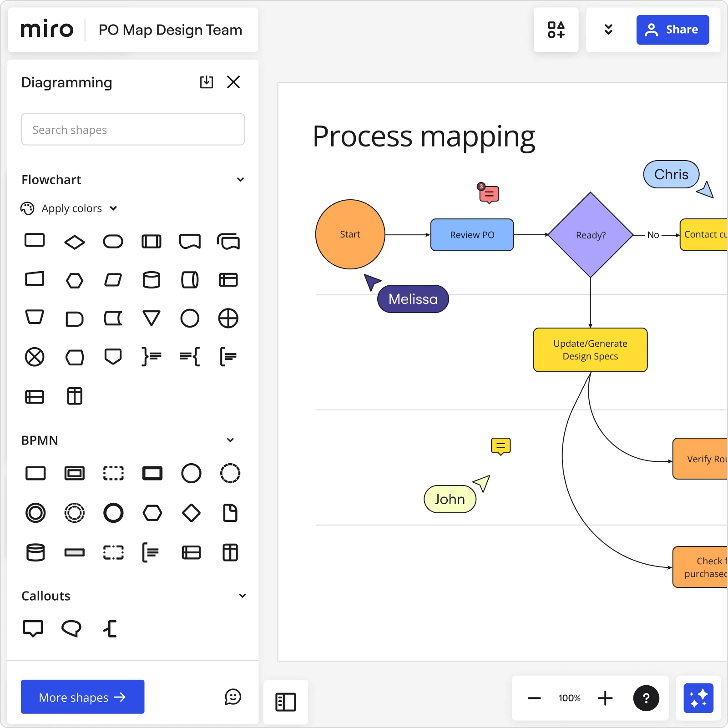The height and width of the screenshot is (728, 728).
Task: Choose the multi-document shape
Action: 228,242
